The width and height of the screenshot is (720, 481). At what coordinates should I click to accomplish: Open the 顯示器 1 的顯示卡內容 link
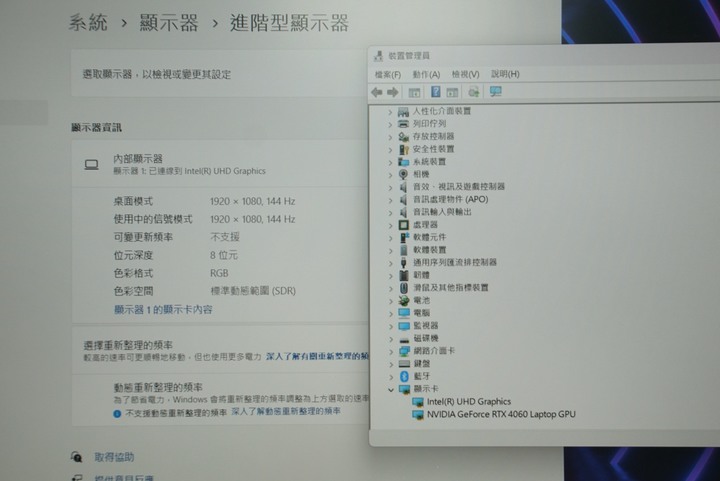[x=163, y=310]
